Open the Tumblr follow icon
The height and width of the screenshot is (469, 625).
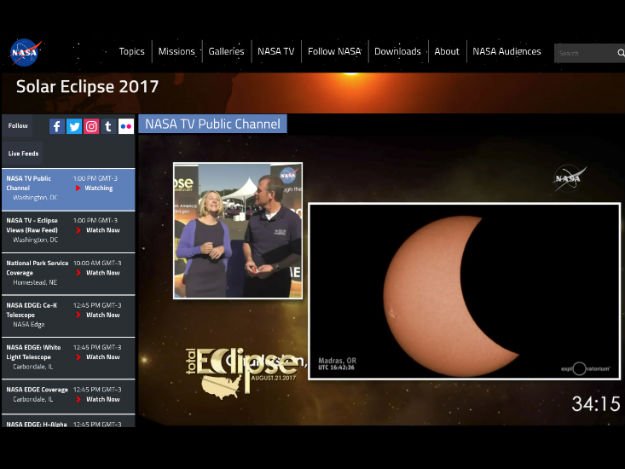point(108,126)
